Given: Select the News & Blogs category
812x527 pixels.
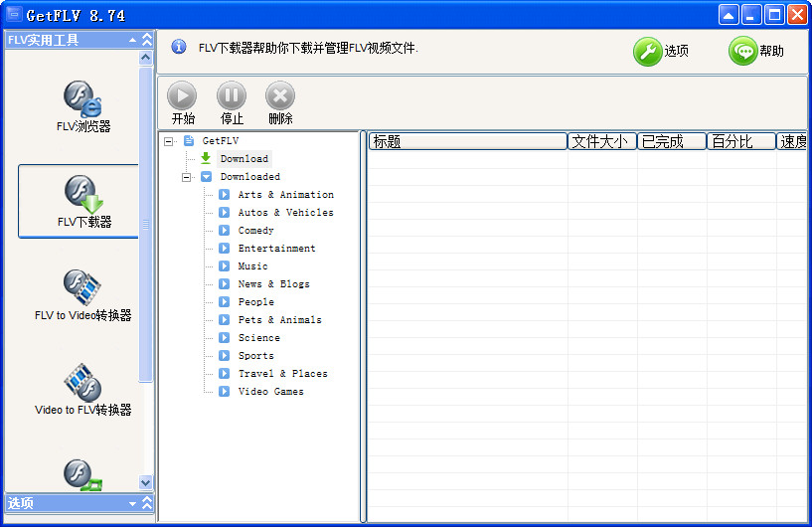Looking at the screenshot, I should (x=274, y=284).
